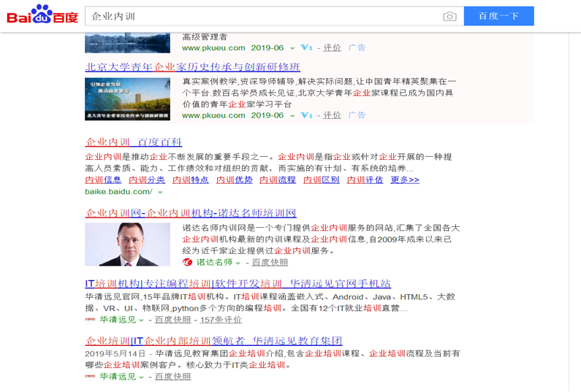581x392 pixels.
Task: Expand dropdown arrow after 诺达名师
Action: (238, 264)
